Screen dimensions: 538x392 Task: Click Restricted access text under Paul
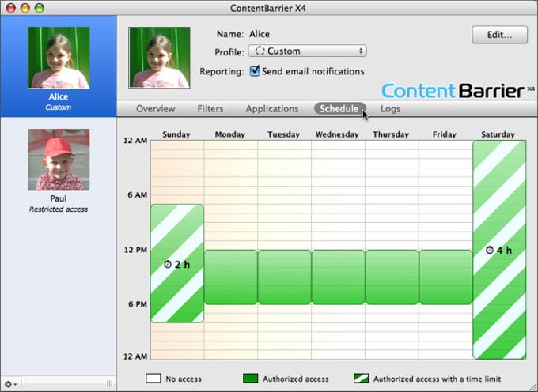click(59, 209)
